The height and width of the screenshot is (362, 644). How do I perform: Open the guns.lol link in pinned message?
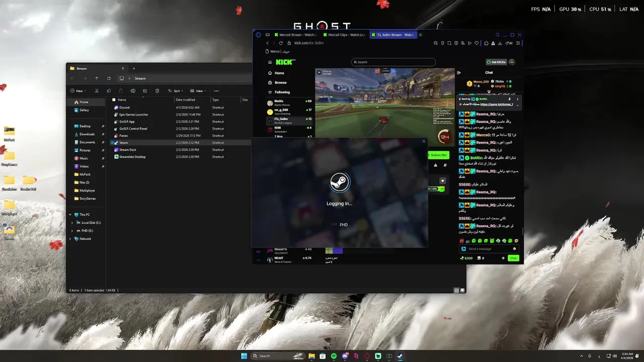pyautogui.click(x=497, y=105)
